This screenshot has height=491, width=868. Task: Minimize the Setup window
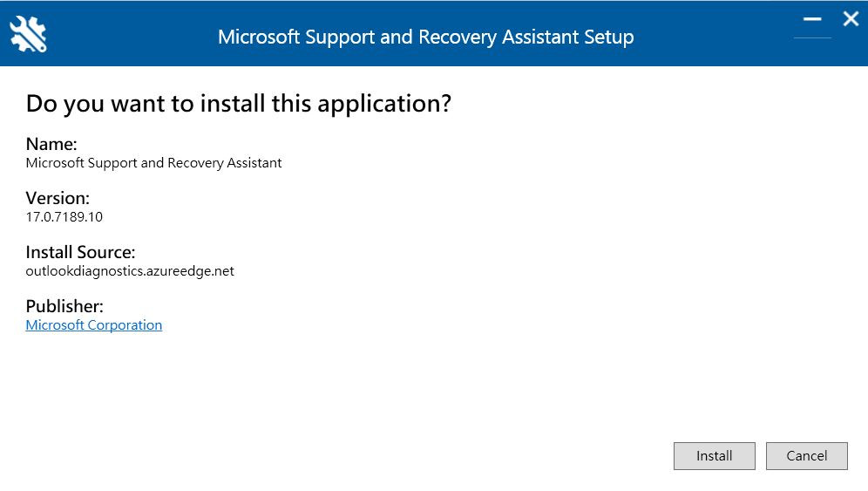click(x=812, y=19)
